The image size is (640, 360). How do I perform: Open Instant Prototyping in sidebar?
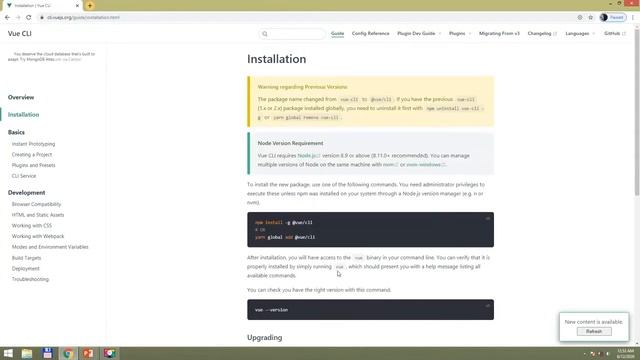click(x=33, y=144)
